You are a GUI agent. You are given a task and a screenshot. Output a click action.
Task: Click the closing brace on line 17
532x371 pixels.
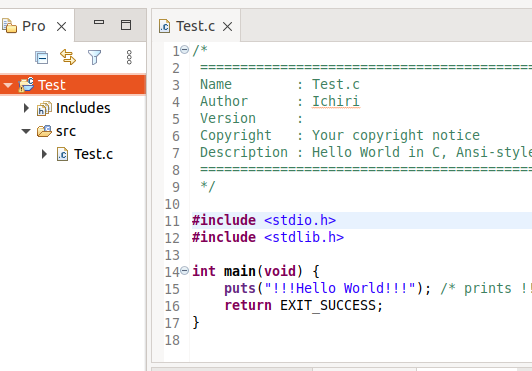(196, 322)
